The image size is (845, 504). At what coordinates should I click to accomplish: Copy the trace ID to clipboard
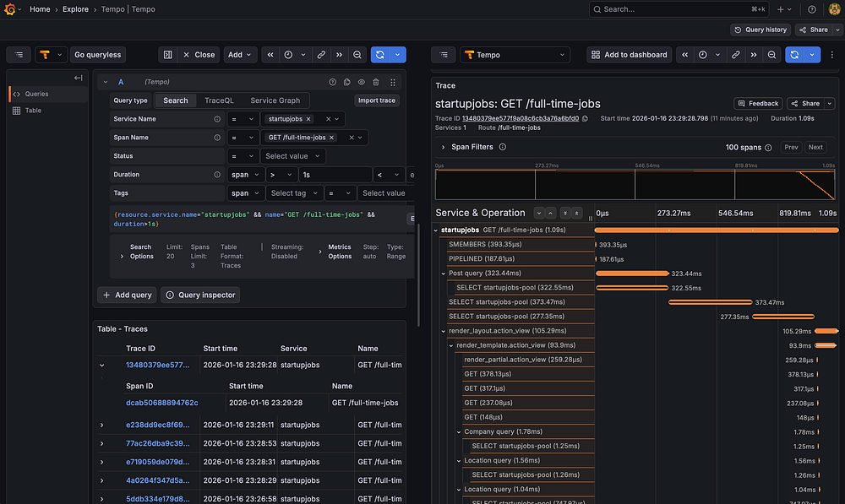pyautogui.click(x=586, y=119)
